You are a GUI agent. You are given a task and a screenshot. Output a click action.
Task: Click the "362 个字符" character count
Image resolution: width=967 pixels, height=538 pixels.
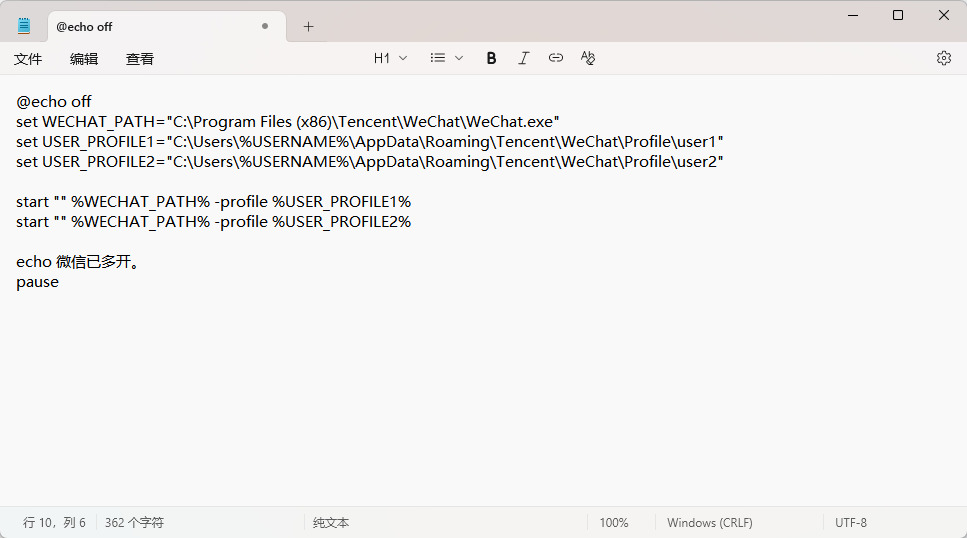point(134,523)
